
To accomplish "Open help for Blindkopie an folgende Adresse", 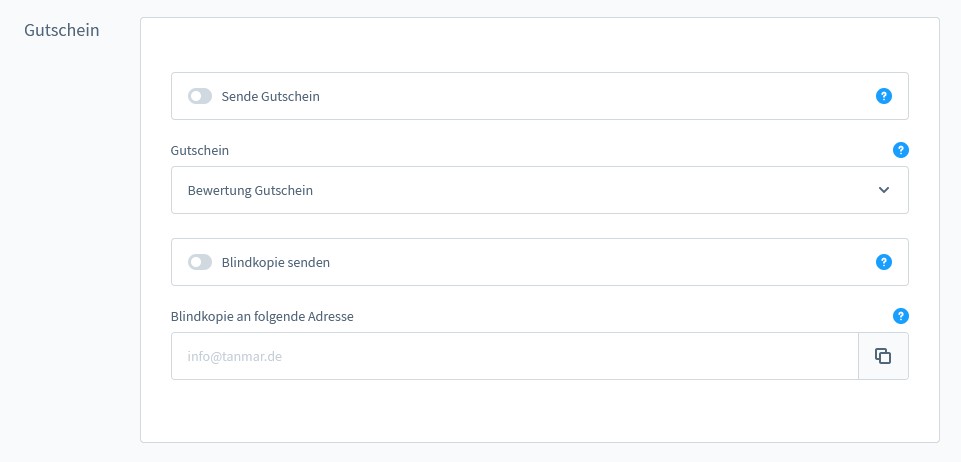I will pyautogui.click(x=900, y=316).
